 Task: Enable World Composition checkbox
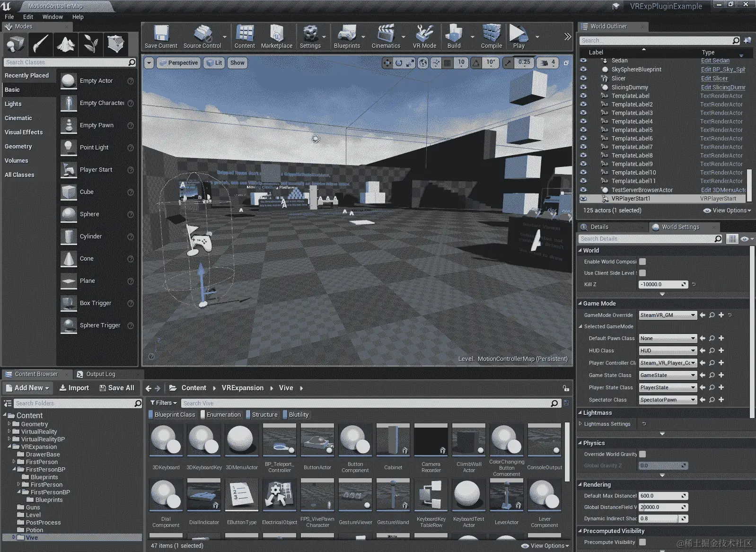(x=642, y=262)
